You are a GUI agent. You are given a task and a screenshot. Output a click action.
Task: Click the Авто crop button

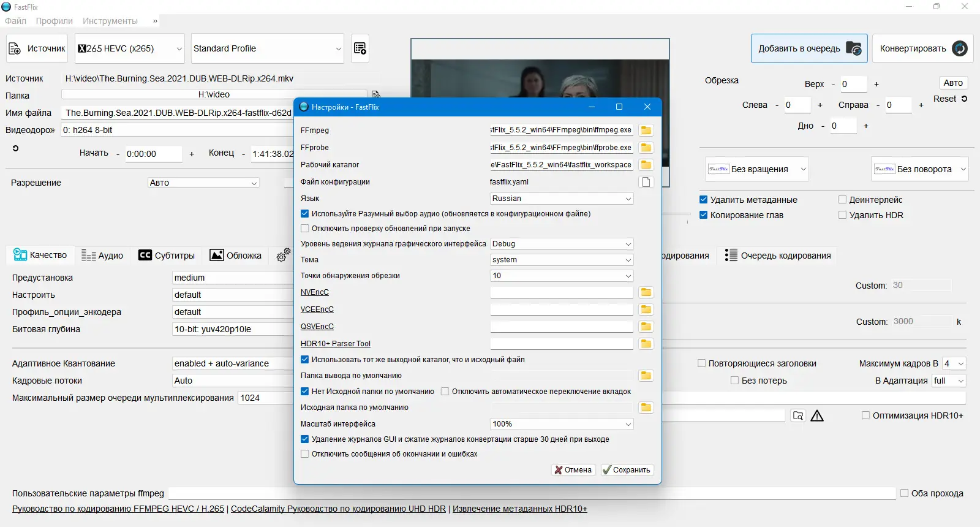coord(953,83)
